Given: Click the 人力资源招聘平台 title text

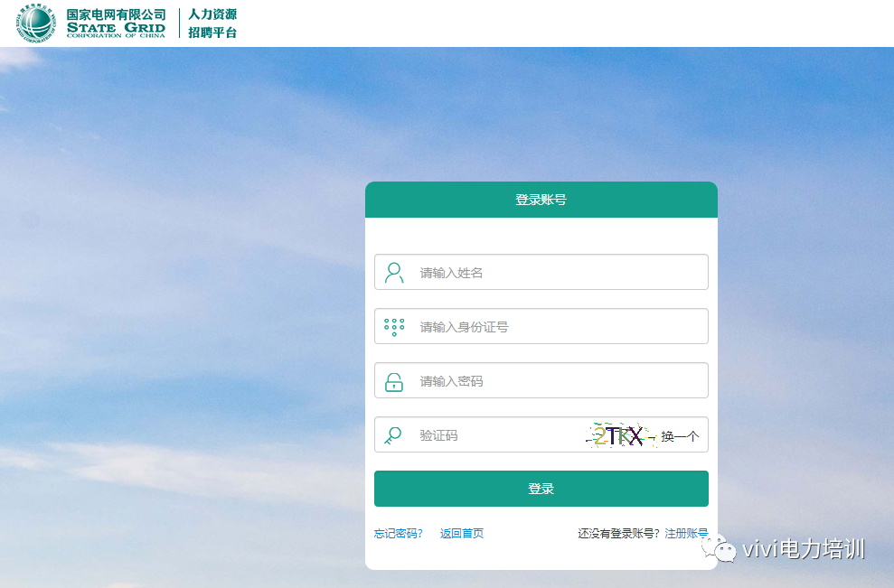Looking at the screenshot, I should tap(212, 23).
